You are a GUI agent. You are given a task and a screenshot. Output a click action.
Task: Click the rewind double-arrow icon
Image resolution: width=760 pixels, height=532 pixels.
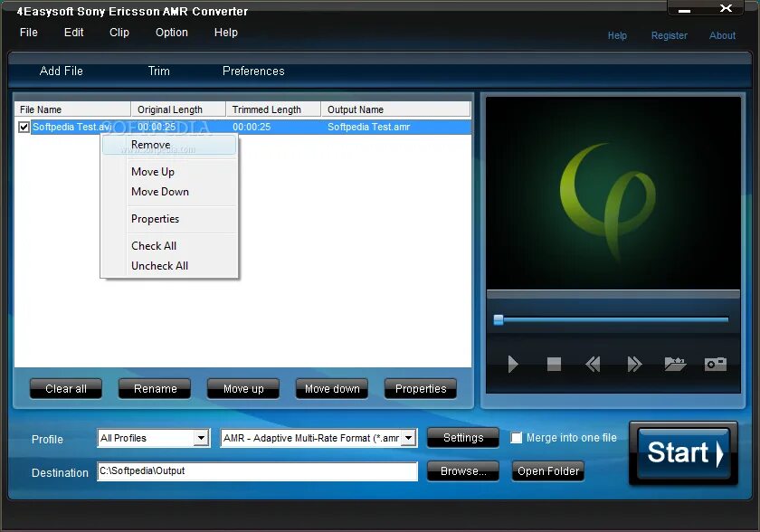pos(593,364)
